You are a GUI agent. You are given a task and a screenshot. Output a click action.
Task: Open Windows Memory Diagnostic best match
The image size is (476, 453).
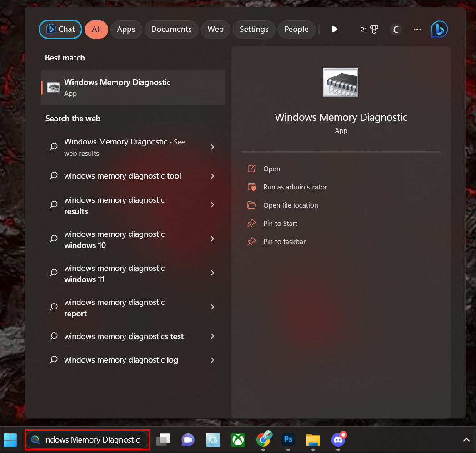click(133, 88)
